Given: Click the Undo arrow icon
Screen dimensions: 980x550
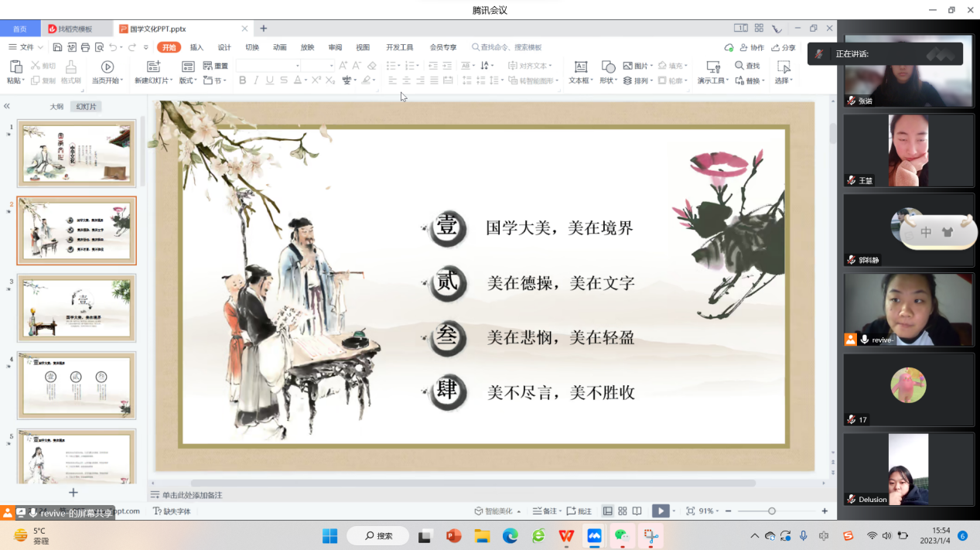Looking at the screenshot, I should point(113,47).
